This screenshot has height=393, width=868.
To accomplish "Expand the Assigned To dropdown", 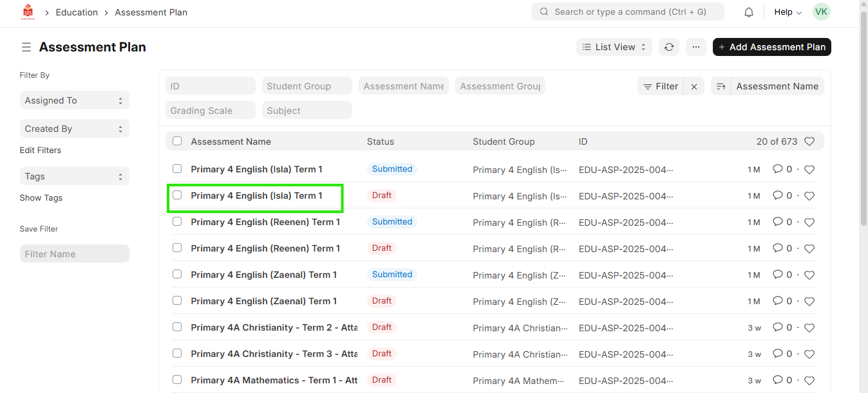I will pyautogui.click(x=74, y=100).
